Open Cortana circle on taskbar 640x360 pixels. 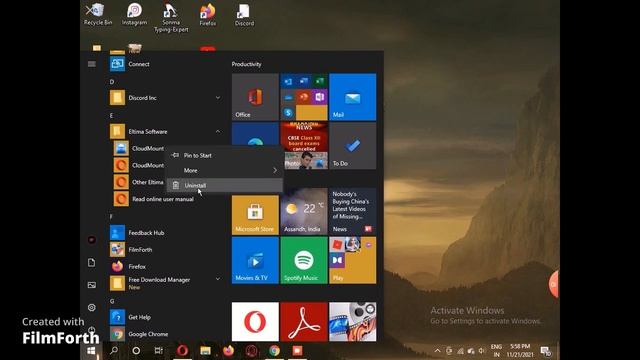pos(136,351)
